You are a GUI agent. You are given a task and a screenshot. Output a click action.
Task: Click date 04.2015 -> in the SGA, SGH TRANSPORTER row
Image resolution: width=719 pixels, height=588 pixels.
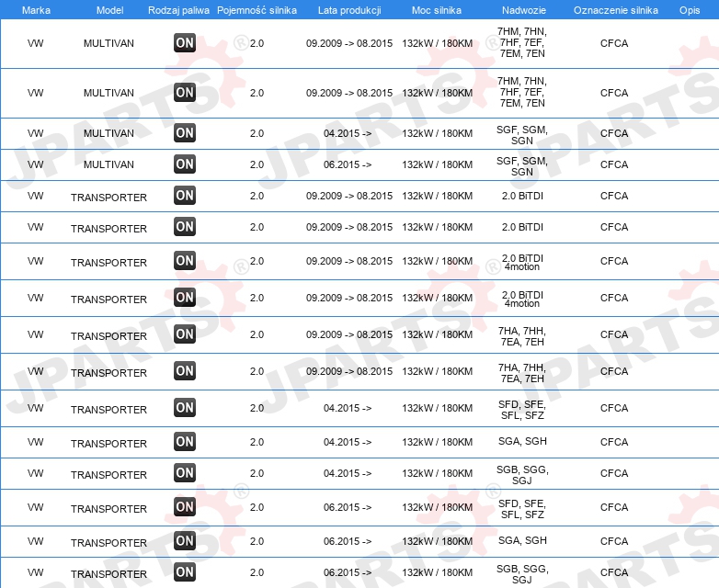[348, 442]
